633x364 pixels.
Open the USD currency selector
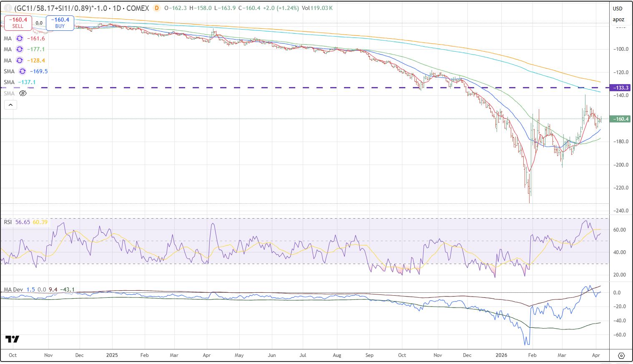tap(618, 8)
